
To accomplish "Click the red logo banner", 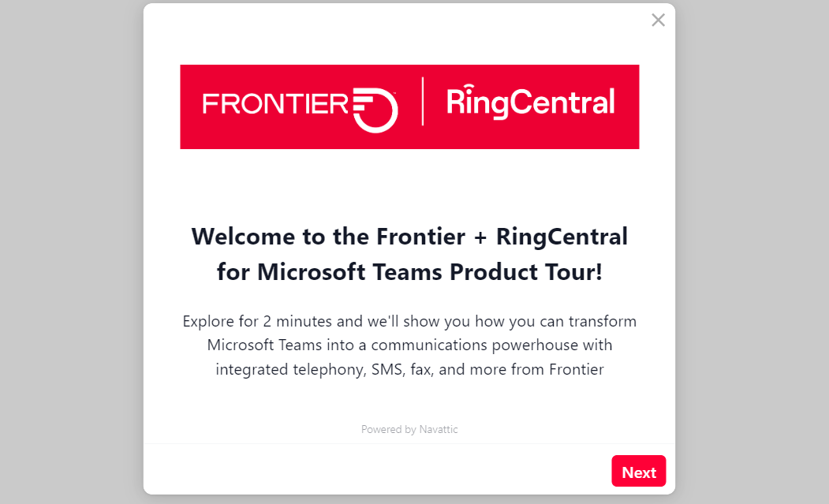I will click(x=409, y=106).
